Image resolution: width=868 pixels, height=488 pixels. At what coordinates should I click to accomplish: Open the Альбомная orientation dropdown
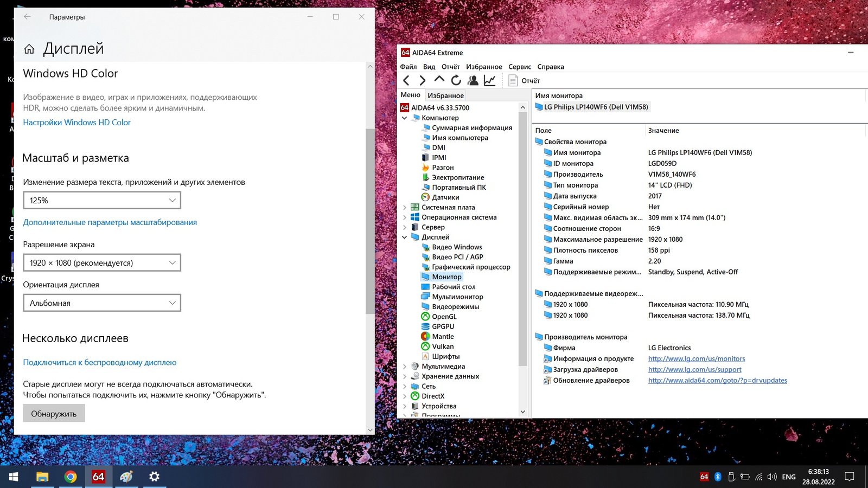point(102,303)
